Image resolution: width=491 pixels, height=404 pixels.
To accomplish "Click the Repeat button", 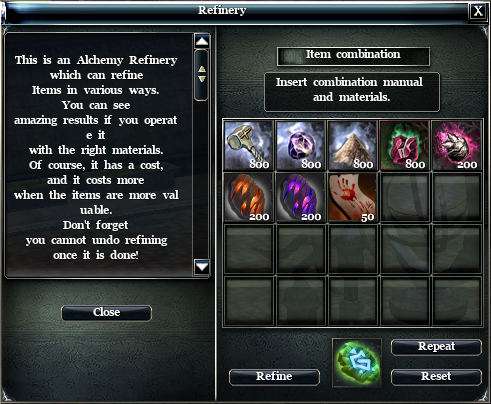I will 436,347.
